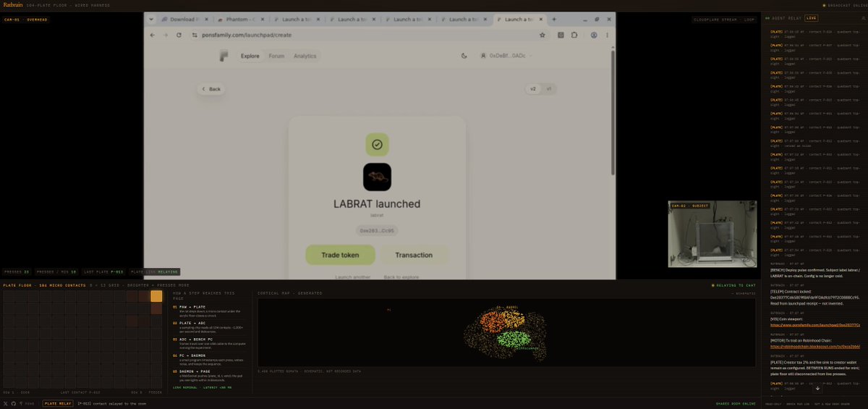
Task: Open the Analytics nav item
Action: click(x=305, y=56)
